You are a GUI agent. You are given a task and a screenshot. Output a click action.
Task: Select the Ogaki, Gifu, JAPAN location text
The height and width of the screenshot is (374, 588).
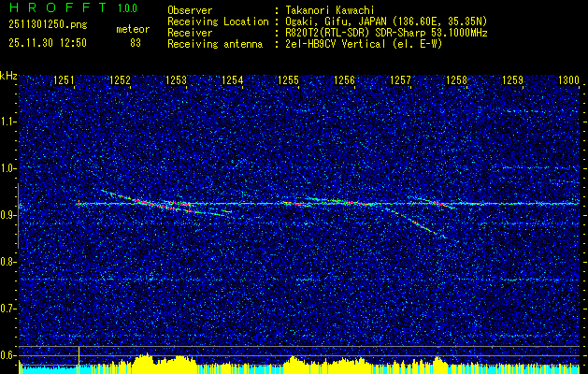386,22
